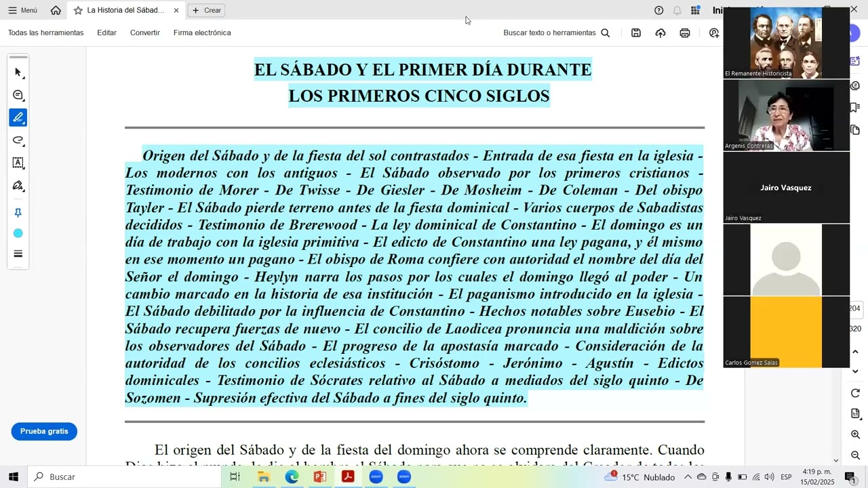The height and width of the screenshot is (488, 868).
Task: Click the share-with-others icon
Action: (714, 33)
